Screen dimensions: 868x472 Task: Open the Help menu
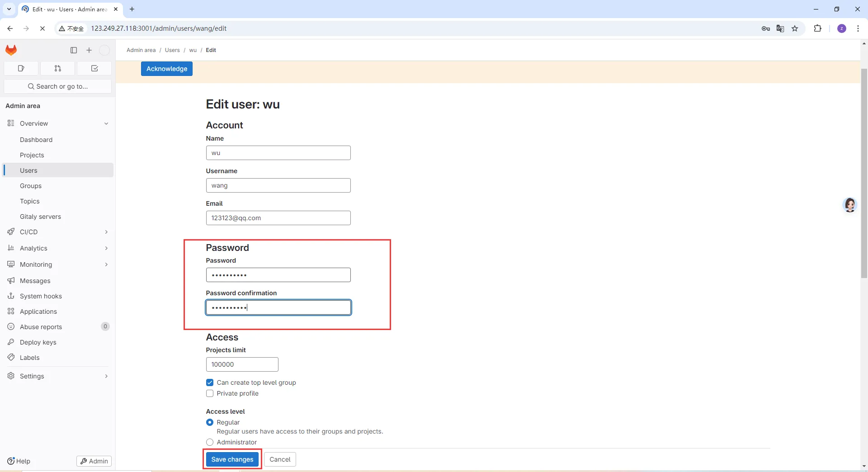19,461
